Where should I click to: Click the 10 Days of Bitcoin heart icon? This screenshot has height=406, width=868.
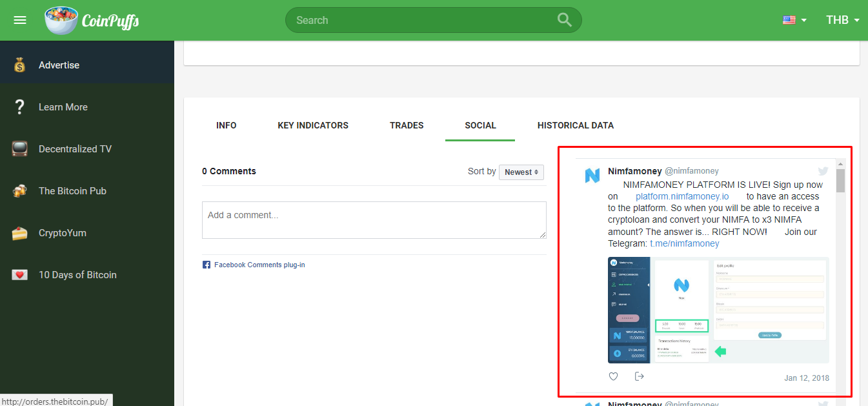(x=20, y=275)
